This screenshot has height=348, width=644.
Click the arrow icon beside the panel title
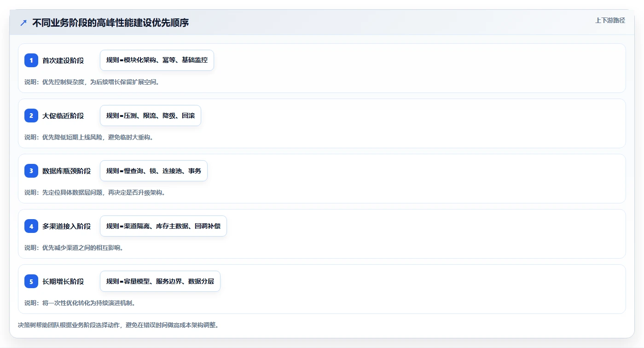[23, 23]
